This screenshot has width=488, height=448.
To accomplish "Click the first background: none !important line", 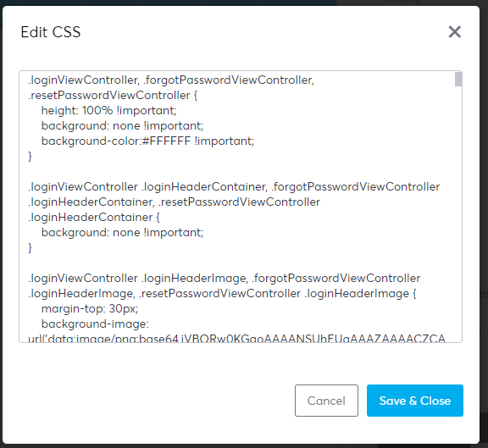I will [x=122, y=125].
